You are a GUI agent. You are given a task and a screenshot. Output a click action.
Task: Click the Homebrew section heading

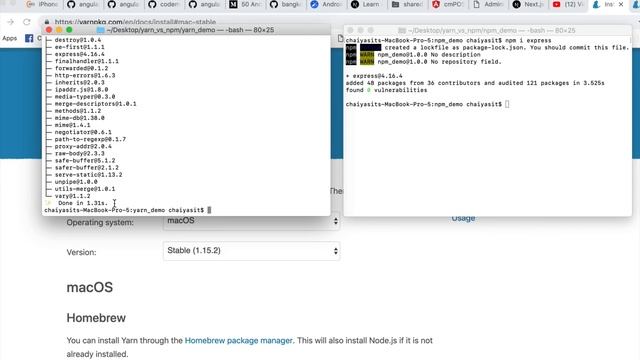coord(96,318)
